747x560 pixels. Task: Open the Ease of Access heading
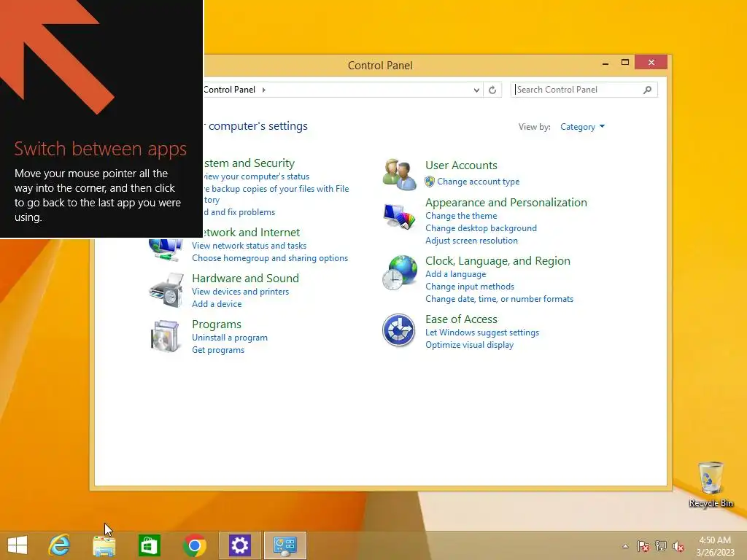click(461, 319)
